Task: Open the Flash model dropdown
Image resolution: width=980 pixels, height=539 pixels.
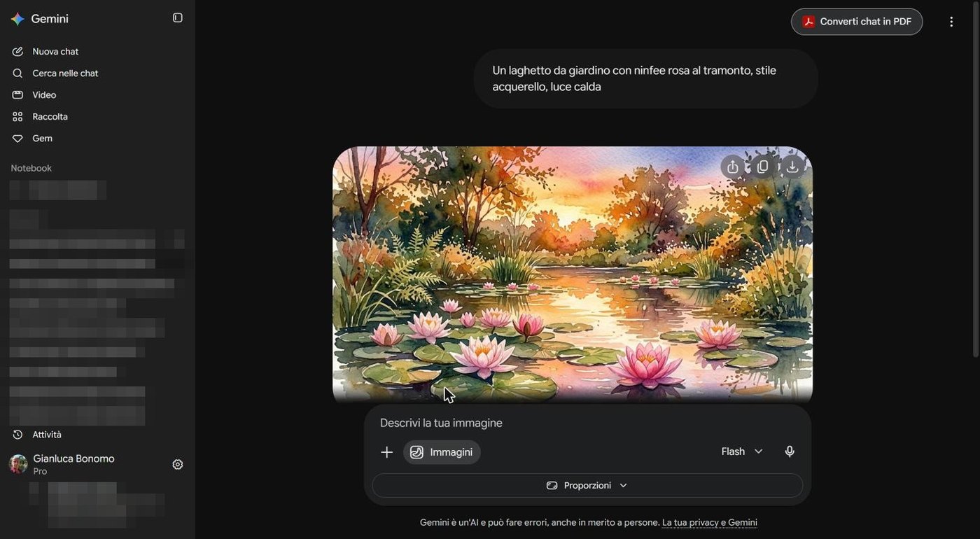Action: (x=742, y=451)
